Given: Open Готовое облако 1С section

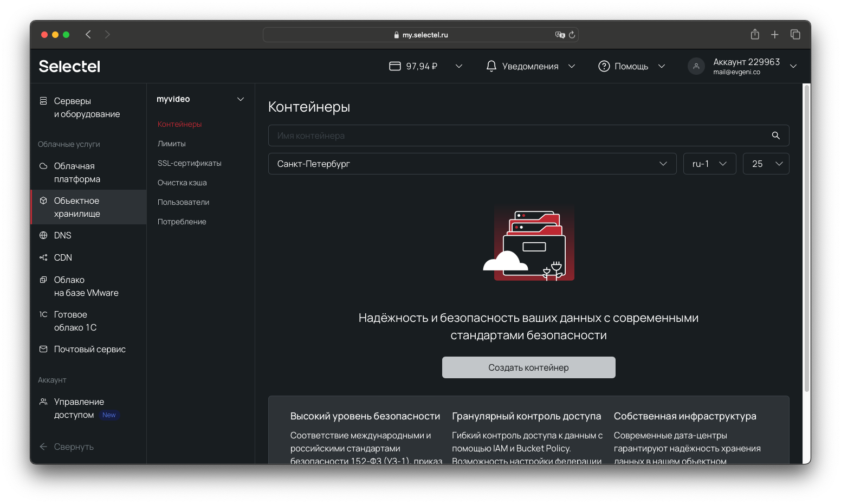Looking at the screenshot, I should (x=88, y=321).
